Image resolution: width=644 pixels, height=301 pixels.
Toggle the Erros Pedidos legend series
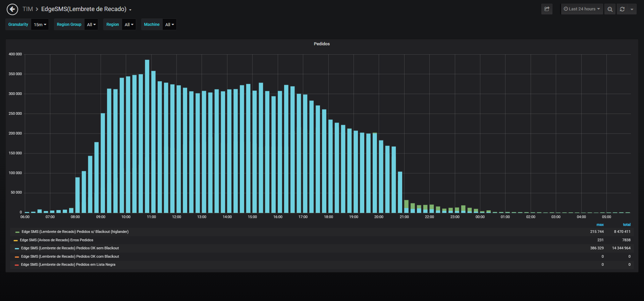(x=56, y=240)
